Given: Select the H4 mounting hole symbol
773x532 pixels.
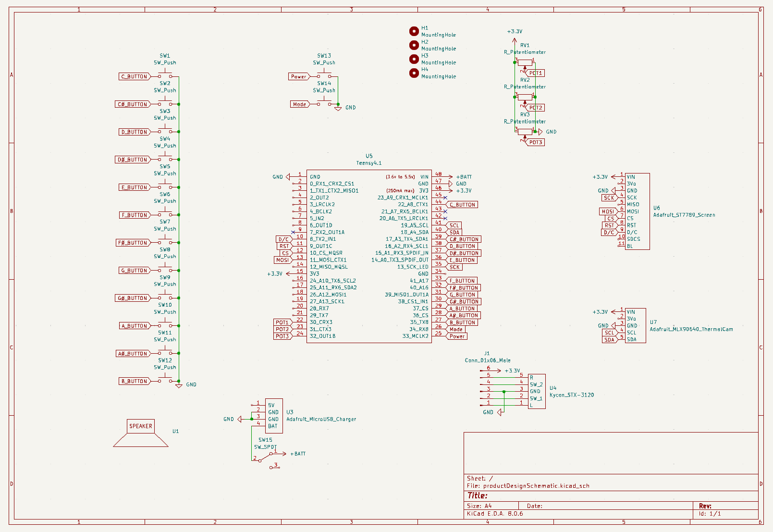Looking at the screenshot, I should pos(414,73).
